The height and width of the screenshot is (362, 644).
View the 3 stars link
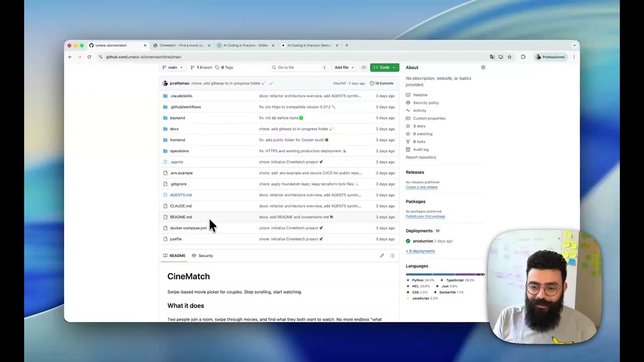point(419,126)
